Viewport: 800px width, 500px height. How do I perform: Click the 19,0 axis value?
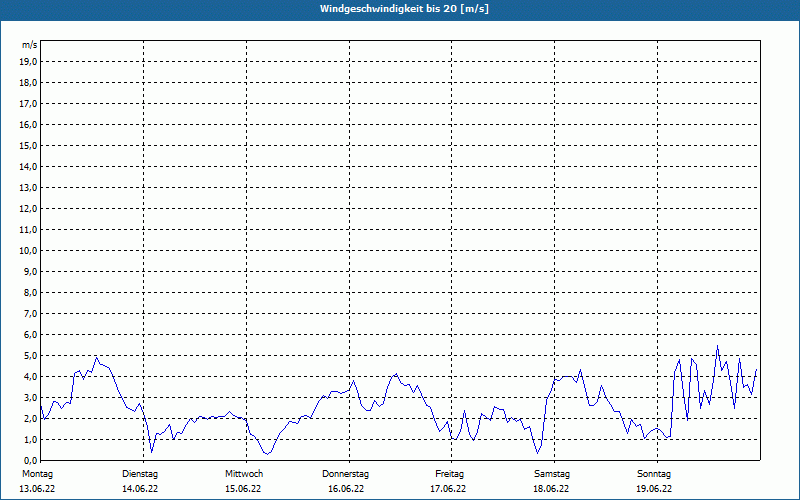click(28, 62)
